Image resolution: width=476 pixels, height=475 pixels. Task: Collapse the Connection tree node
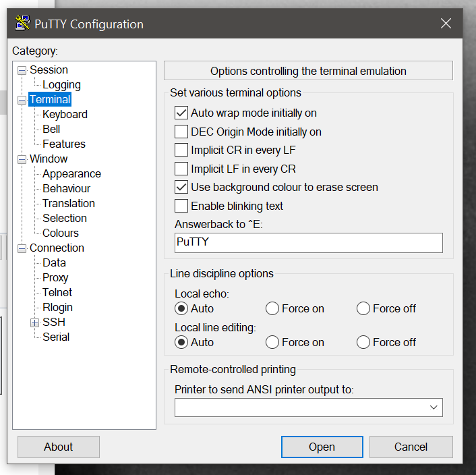22,248
